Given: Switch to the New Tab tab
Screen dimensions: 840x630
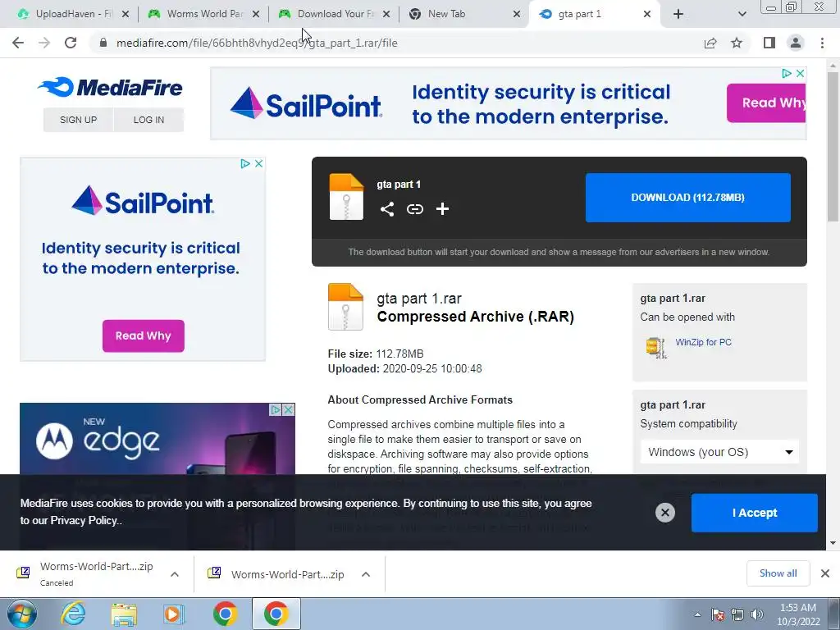Looking at the screenshot, I should (464, 14).
